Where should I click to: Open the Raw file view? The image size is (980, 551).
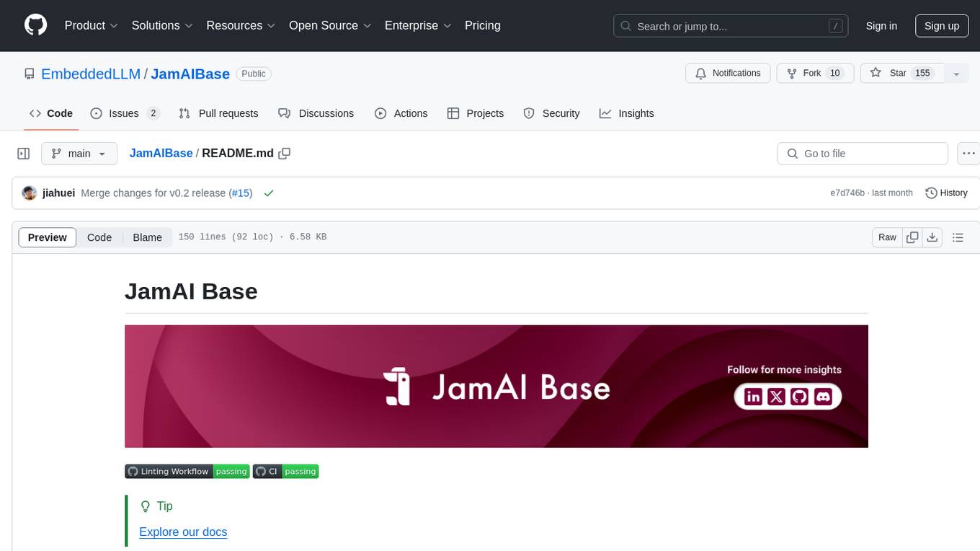click(887, 237)
